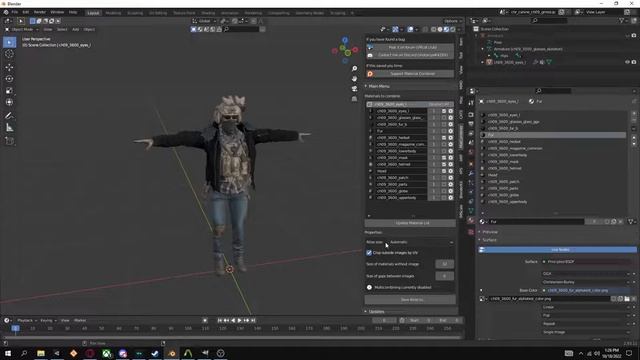This screenshot has height=360, width=640.
Task: Play the animation in timeline
Action: tap(240, 321)
